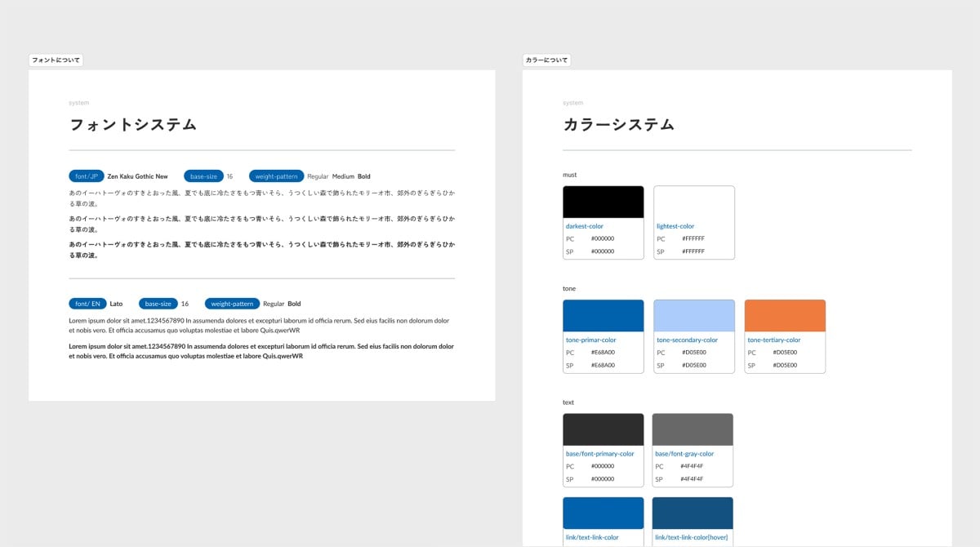Pick the black darkest-color swatch
The image size is (980, 547).
603,202
